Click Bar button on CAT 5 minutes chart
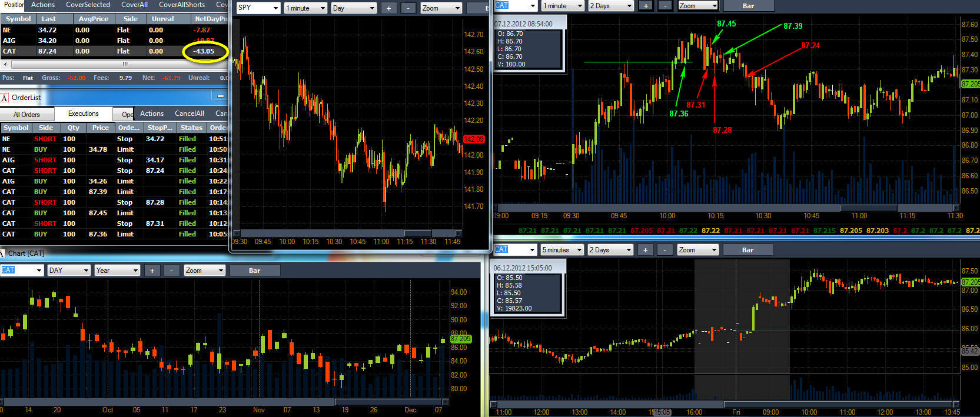 748,250
